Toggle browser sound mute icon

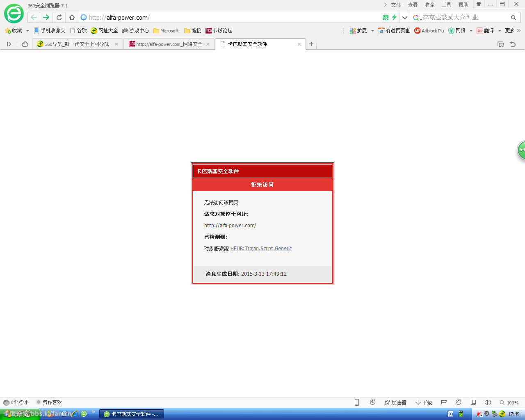coord(488,402)
